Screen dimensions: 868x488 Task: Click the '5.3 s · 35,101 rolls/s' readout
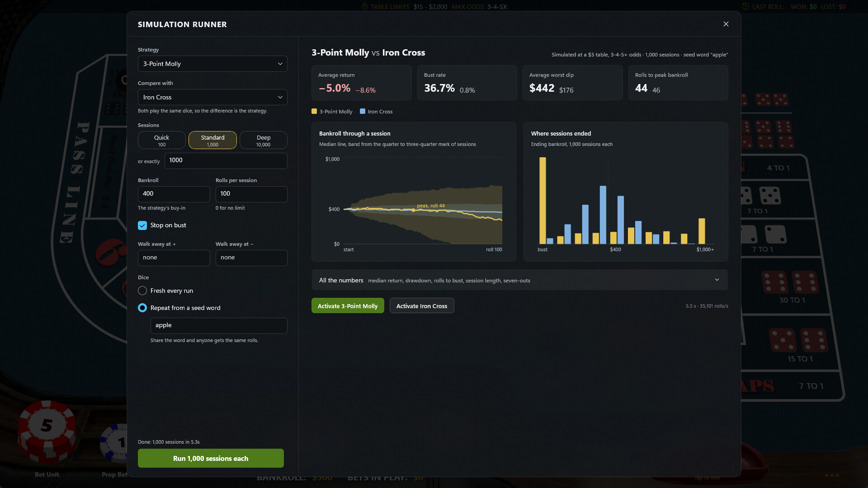[x=707, y=306]
